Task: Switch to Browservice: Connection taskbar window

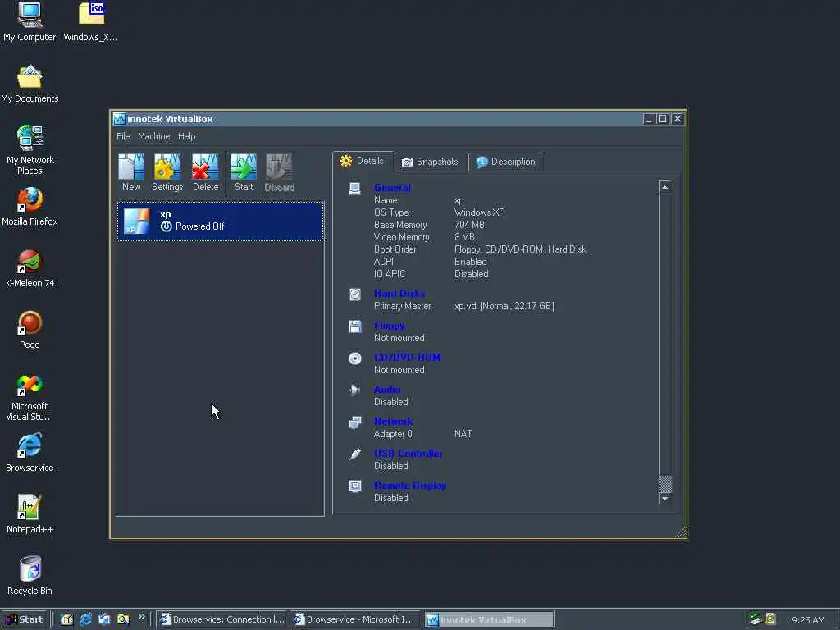Action: click(x=221, y=620)
